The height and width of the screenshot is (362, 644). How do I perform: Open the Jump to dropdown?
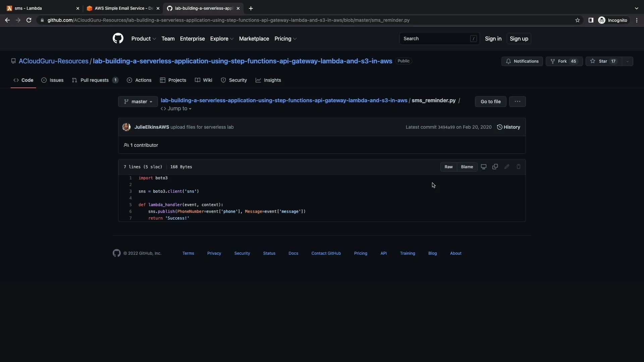pos(176,109)
